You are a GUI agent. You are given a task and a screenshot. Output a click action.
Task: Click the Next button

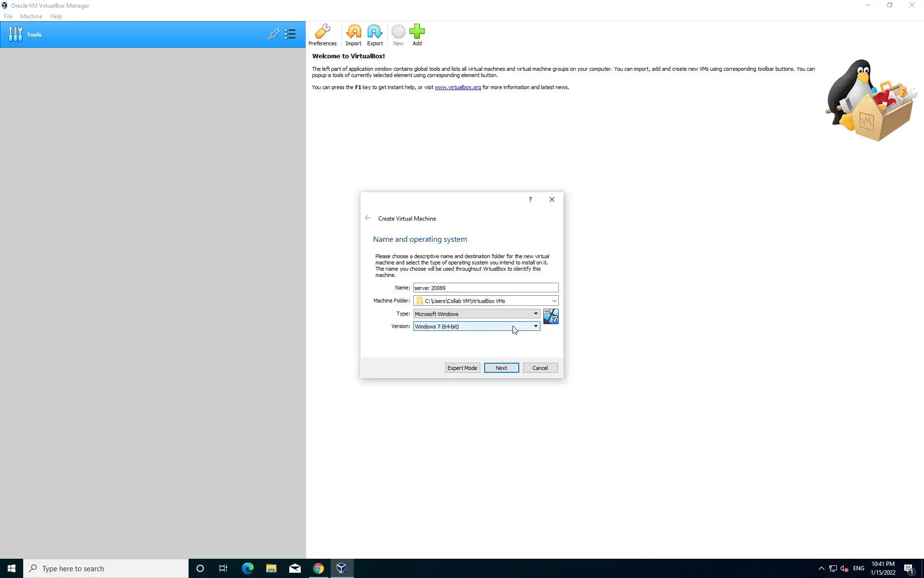(501, 368)
